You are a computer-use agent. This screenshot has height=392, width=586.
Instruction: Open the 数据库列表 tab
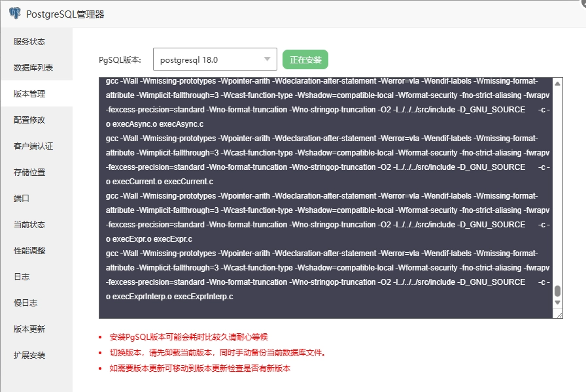[x=37, y=67]
